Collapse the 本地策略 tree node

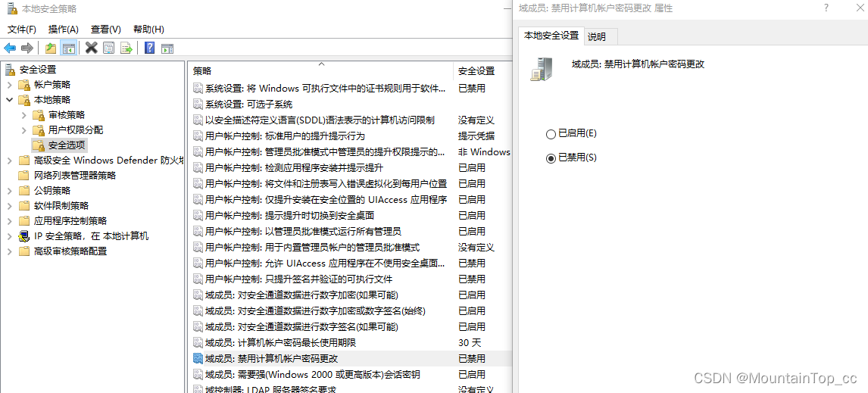(x=9, y=100)
